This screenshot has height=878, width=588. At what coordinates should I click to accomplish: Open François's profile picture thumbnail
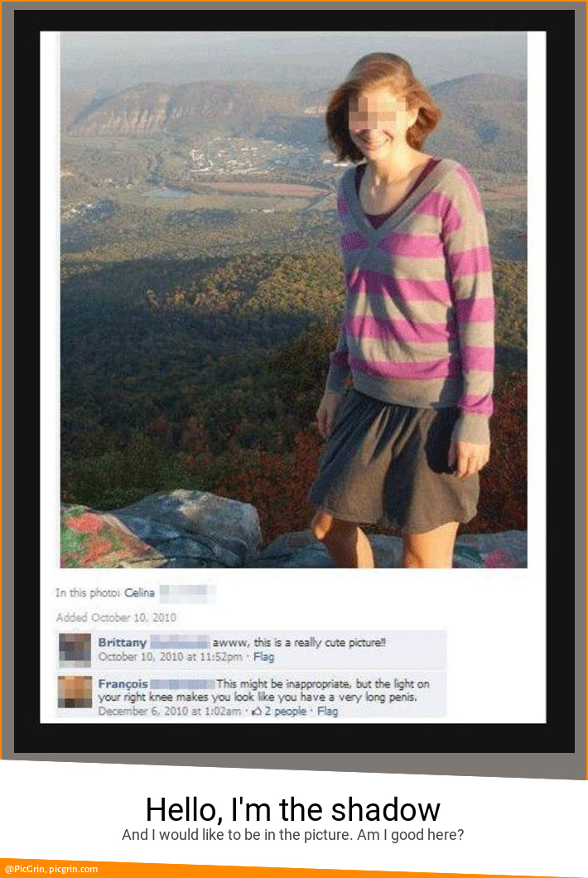pos(75,692)
